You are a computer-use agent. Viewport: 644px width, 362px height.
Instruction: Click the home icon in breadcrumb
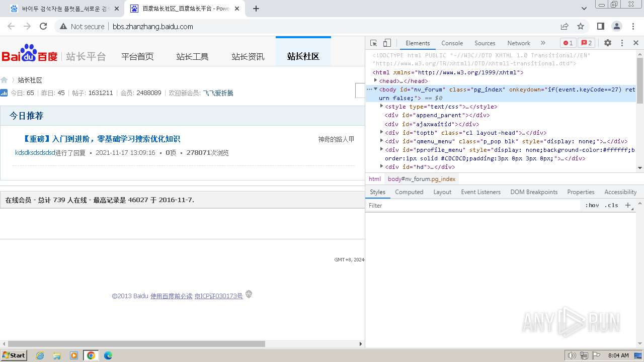[4, 80]
